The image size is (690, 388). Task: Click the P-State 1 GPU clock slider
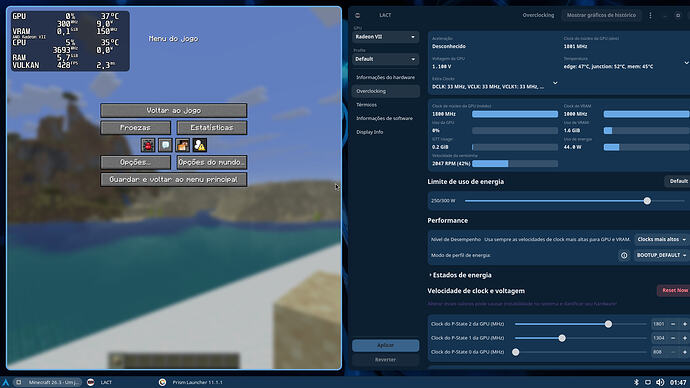[581, 338]
